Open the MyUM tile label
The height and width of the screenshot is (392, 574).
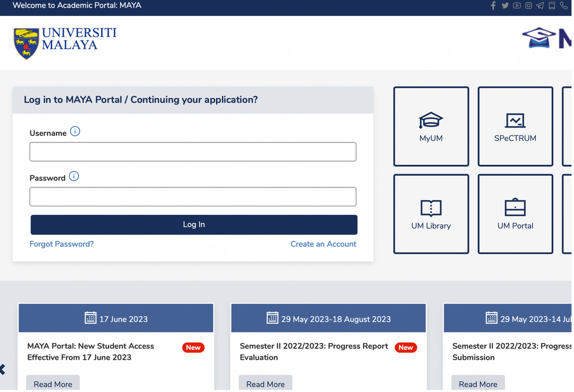click(x=431, y=138)
